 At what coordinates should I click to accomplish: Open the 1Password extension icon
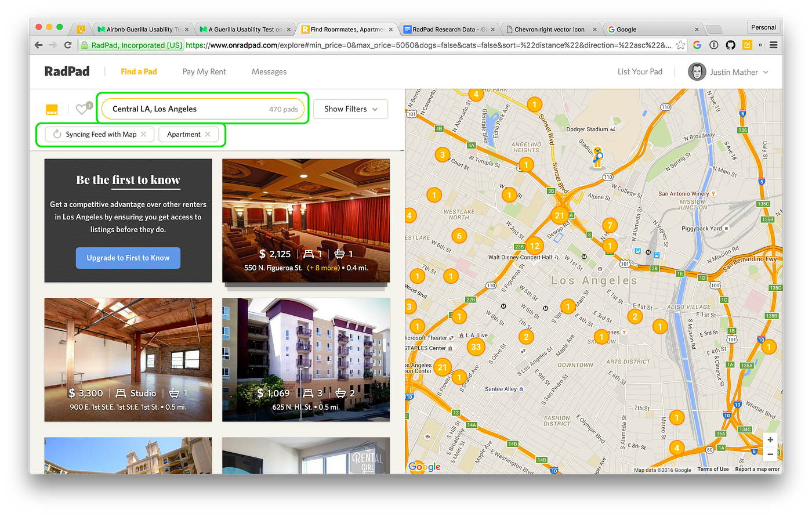point(713,45)
